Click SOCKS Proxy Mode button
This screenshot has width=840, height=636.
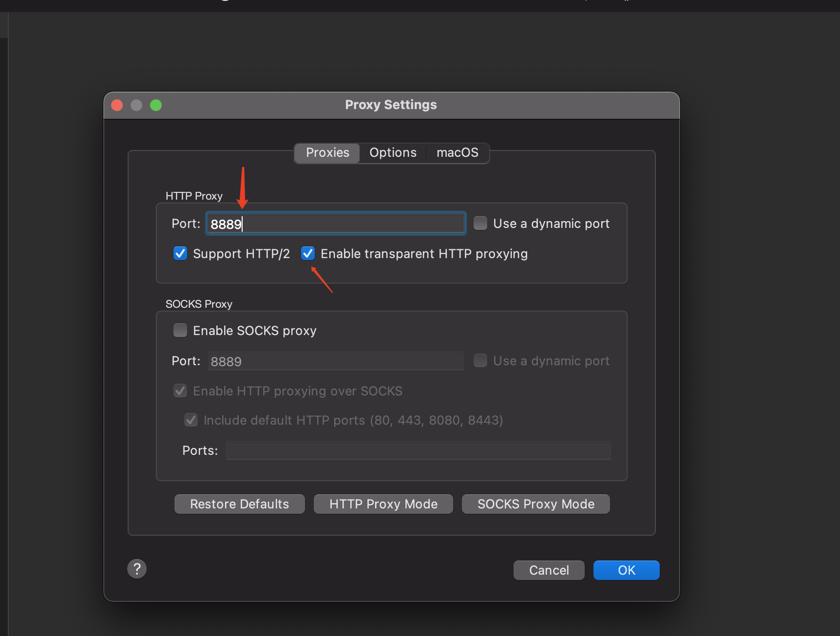pos(536,504)
